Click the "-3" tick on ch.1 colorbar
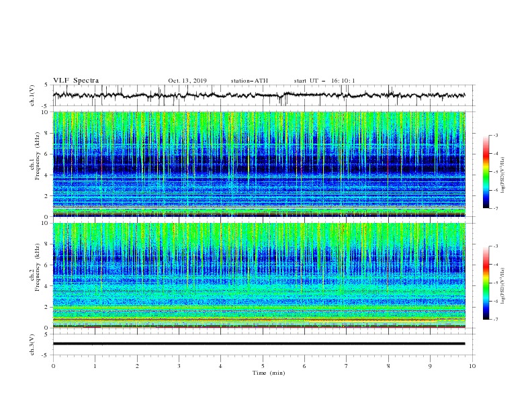532x411 pixels. tap(495, 135)
